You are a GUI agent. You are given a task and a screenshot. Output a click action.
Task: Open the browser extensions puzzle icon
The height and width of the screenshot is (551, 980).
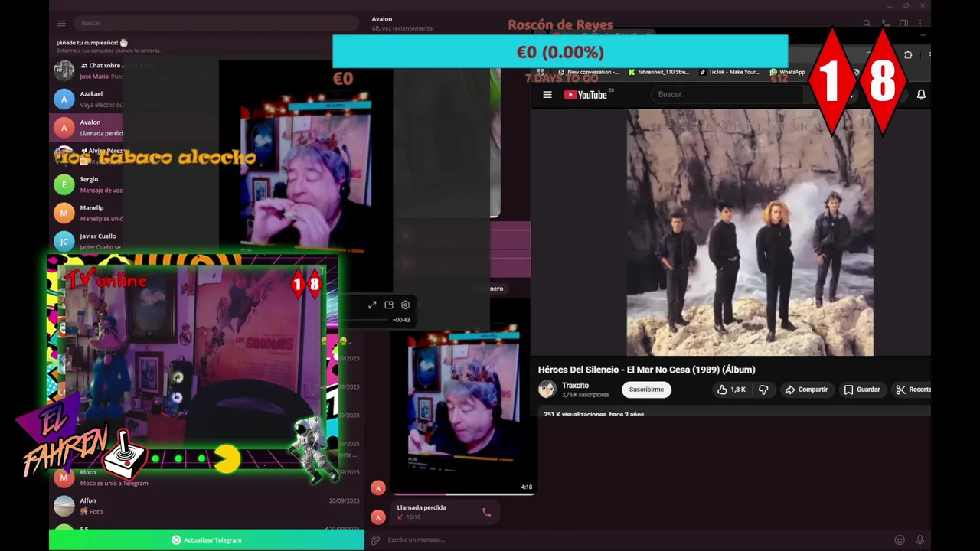click(x=908, y=55)
